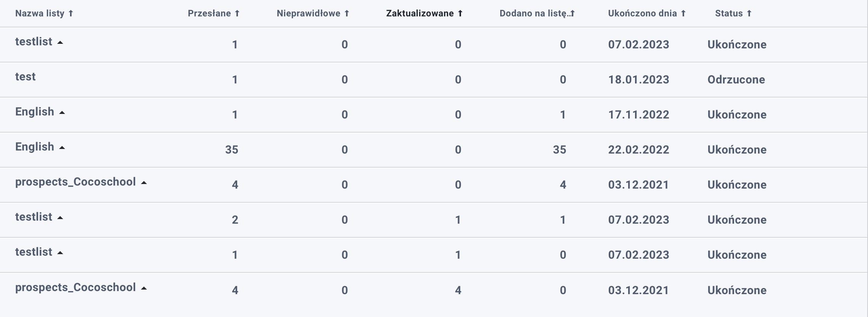Expand the English row dated 22.02.2022
The width and height of the screenshot is (868, 317).
click(x=62, y=148)
